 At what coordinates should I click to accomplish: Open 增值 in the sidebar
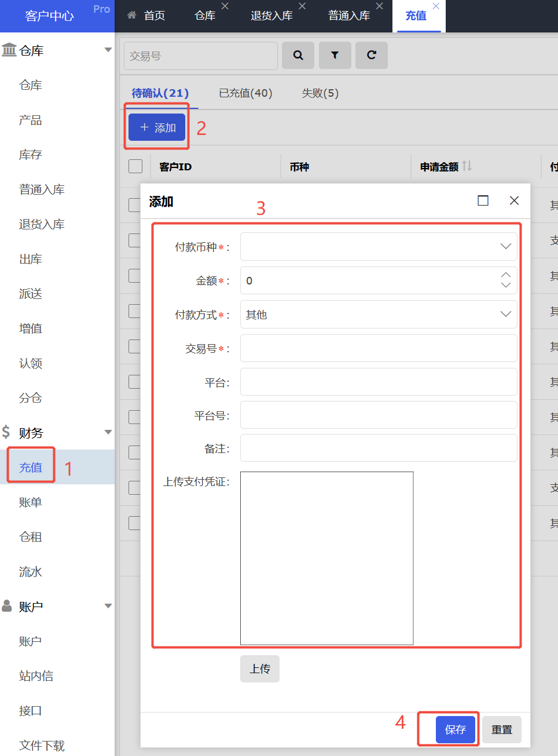tap(31, 328)
